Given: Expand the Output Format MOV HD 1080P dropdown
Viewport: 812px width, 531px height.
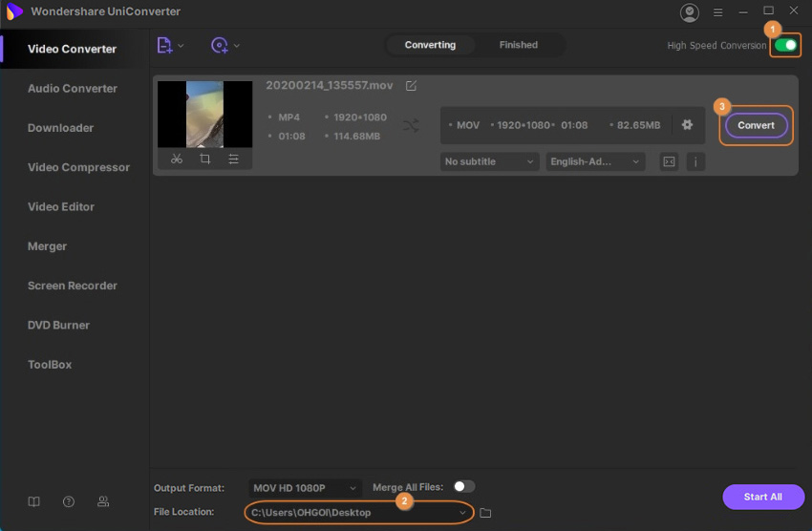Looking at the screenshot, I should (x=306, y=488).
